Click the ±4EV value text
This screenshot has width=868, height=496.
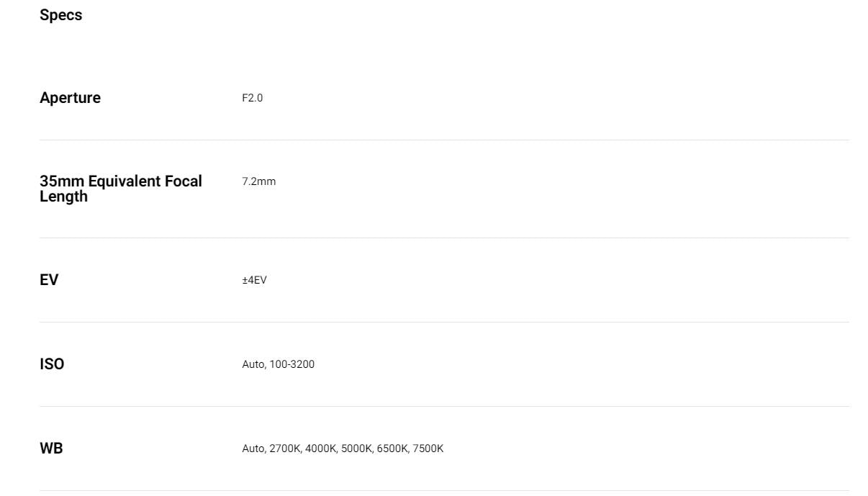click(254, 280)
